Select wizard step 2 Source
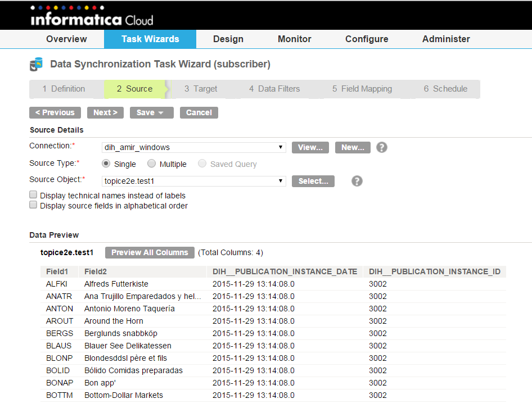 [135, 89]
